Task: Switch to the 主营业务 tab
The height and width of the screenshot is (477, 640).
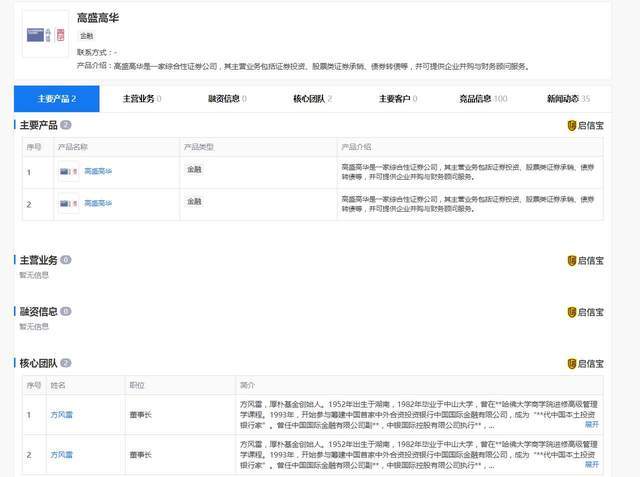Action: click(142, 99)
